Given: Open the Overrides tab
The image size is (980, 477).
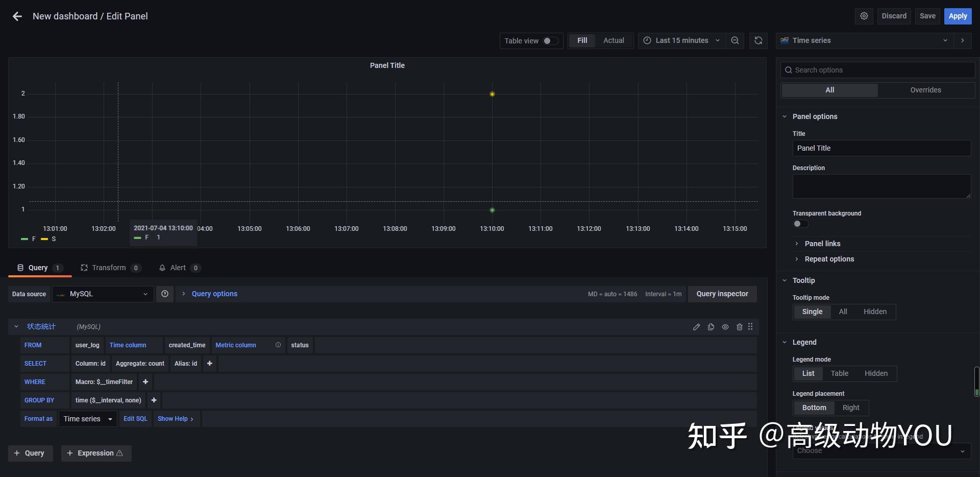Looking at the screenshot, I should pyautogui.click(x=925, y=90).
